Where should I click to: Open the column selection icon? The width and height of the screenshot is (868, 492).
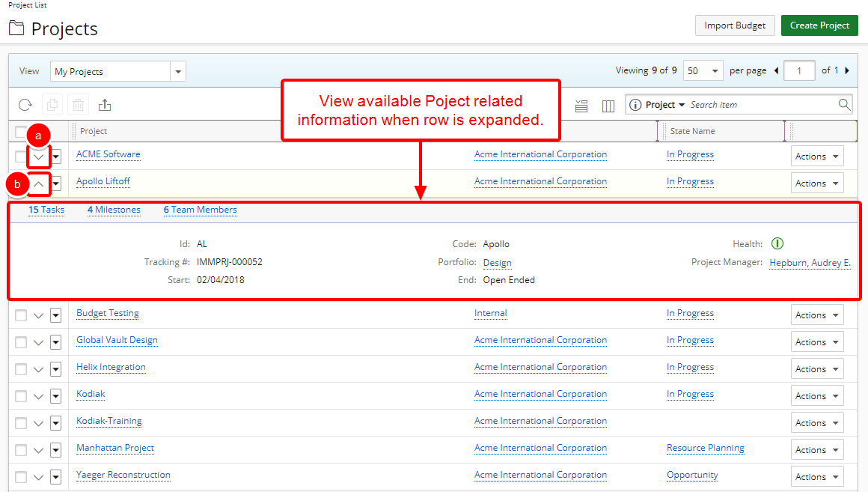[608, 106]
